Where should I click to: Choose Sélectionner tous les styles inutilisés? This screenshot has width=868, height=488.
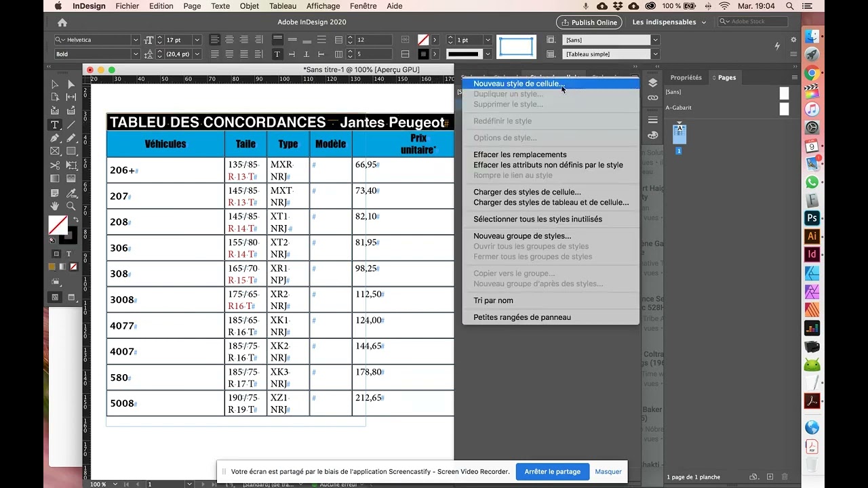(x=538, y=219)
